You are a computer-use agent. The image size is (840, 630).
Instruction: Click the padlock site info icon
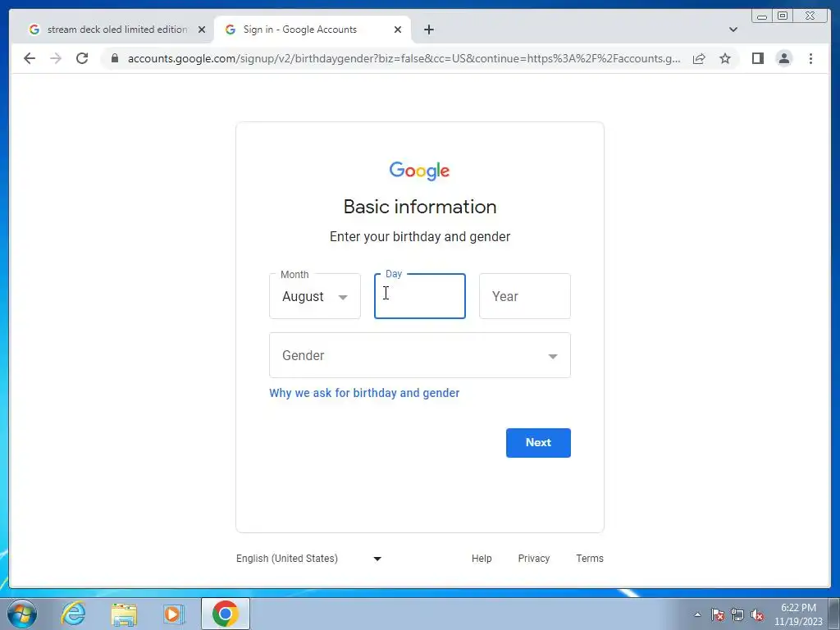pyautogui.click(x=114, y=58)
